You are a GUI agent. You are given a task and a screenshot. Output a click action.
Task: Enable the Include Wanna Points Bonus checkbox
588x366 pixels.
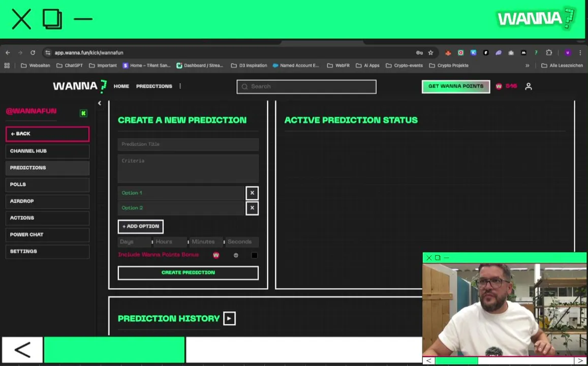tap(254, 255)
